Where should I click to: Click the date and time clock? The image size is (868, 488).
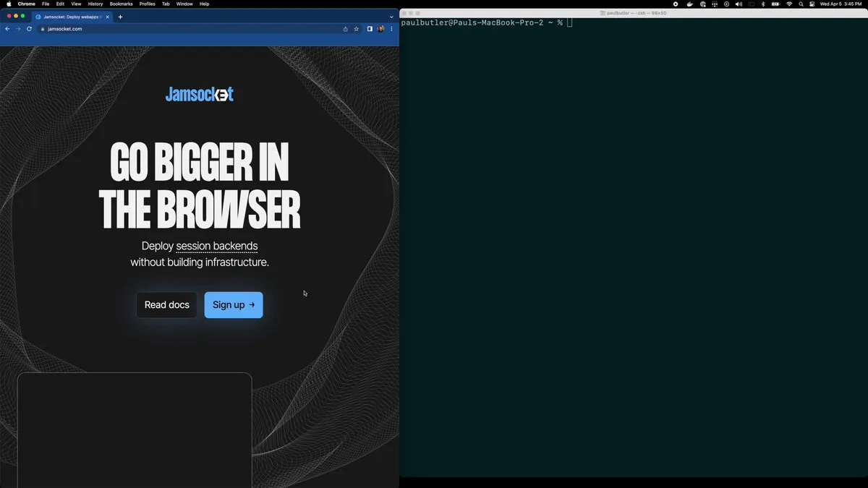[x=841, y=4]
